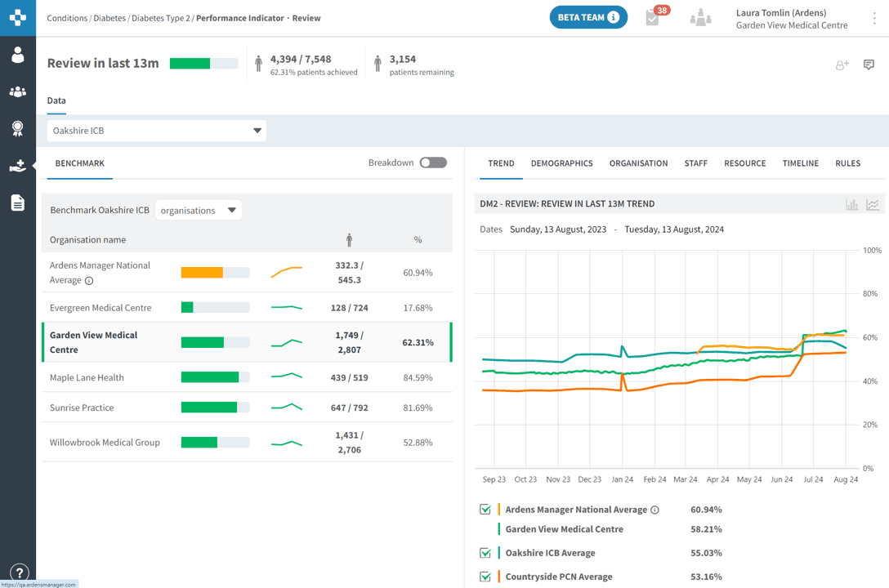Image resolution: width=889 pixels, height=588 pixels.
Task: Open the organisations benchmark dropdown
Action: click(199, 211)
